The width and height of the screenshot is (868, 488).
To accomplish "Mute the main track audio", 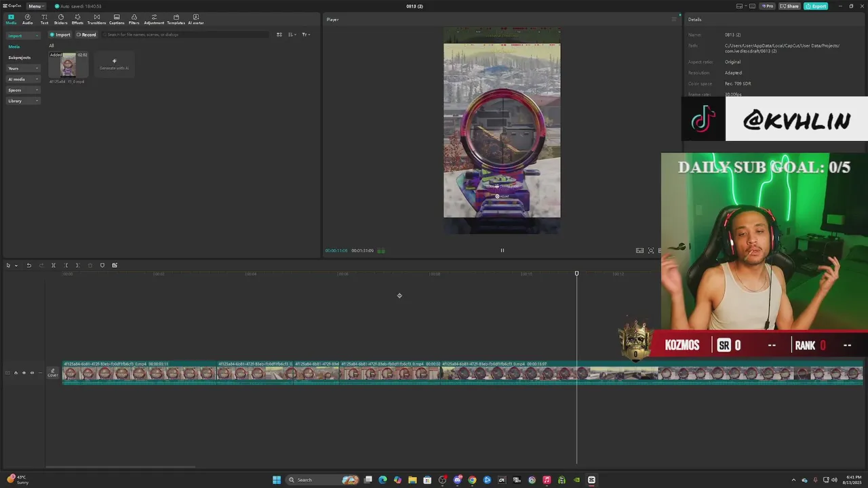I will (32, 373).
